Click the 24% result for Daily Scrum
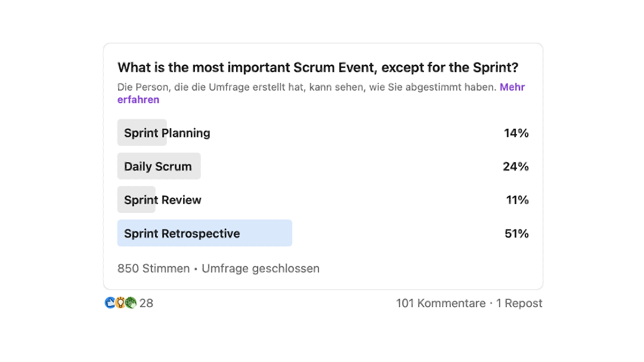Image resolution: width=644 pixels, height=362 pixels. (x=516, y=166)
